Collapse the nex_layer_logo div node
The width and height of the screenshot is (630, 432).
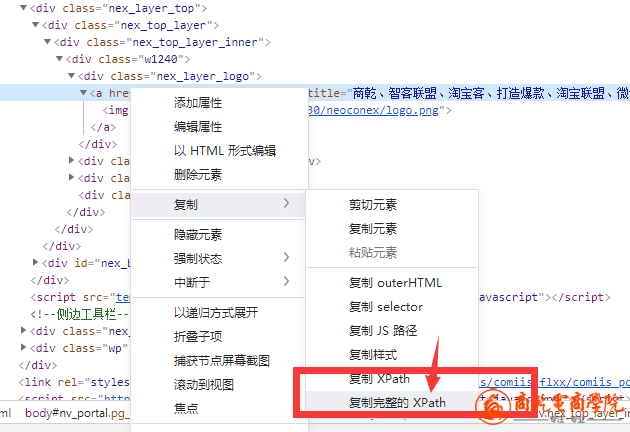click(x=72, y=76)
